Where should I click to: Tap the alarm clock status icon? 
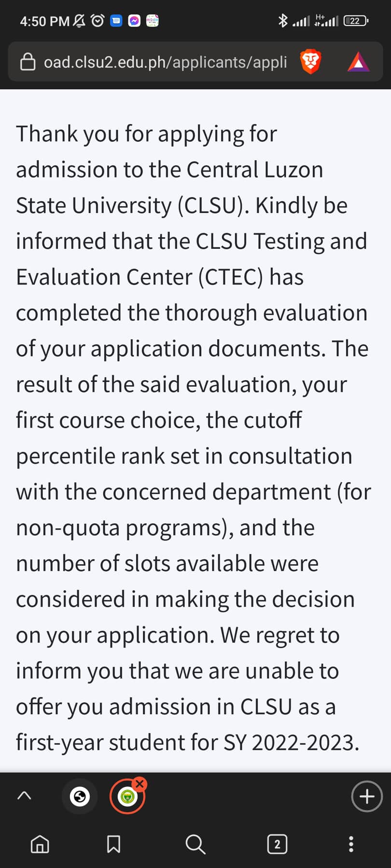98,21
